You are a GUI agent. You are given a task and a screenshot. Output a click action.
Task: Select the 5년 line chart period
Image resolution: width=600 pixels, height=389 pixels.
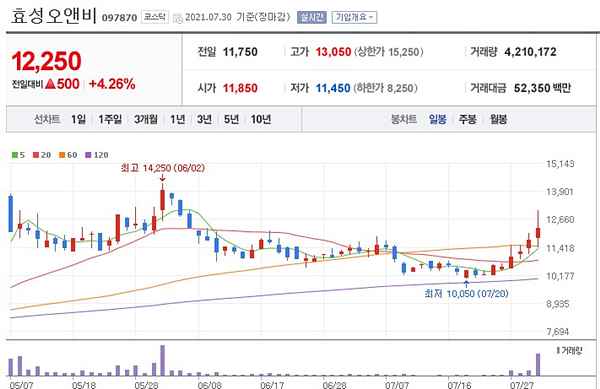click(x=231, y=119)
